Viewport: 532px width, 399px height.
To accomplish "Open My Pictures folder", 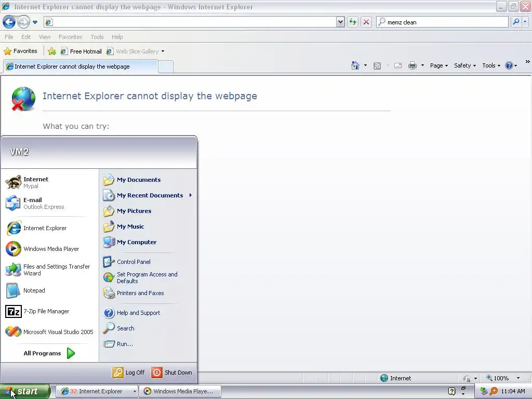I will tap(148, 211).
